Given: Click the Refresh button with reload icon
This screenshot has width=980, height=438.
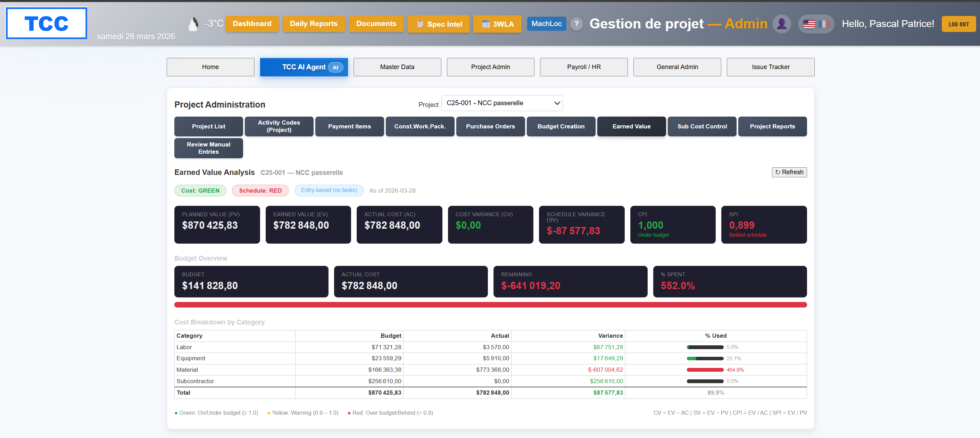Looking at the screenshot, I should [789, 172].
